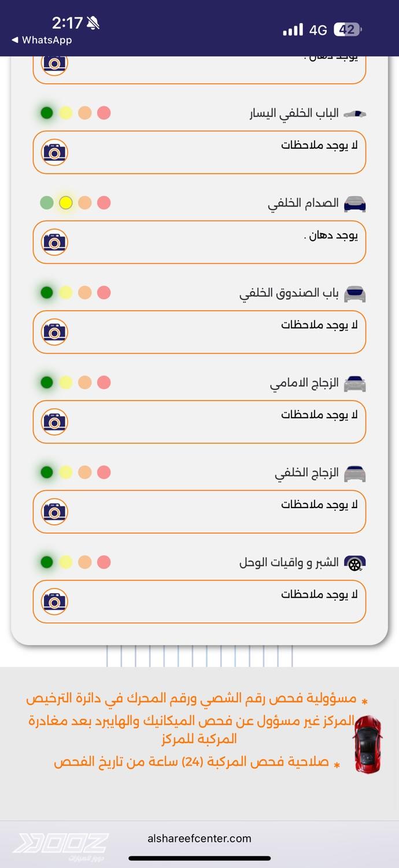The width and height of the screenshot is (399, 868).
Task: Go back to WhatsApp
Action: [x=42, y=40]
